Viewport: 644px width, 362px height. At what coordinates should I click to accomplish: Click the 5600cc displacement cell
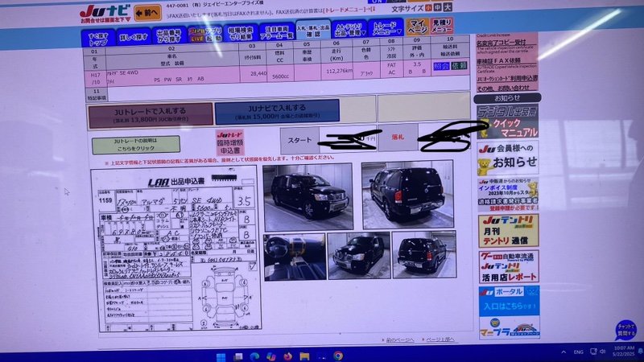coord(280,76)
